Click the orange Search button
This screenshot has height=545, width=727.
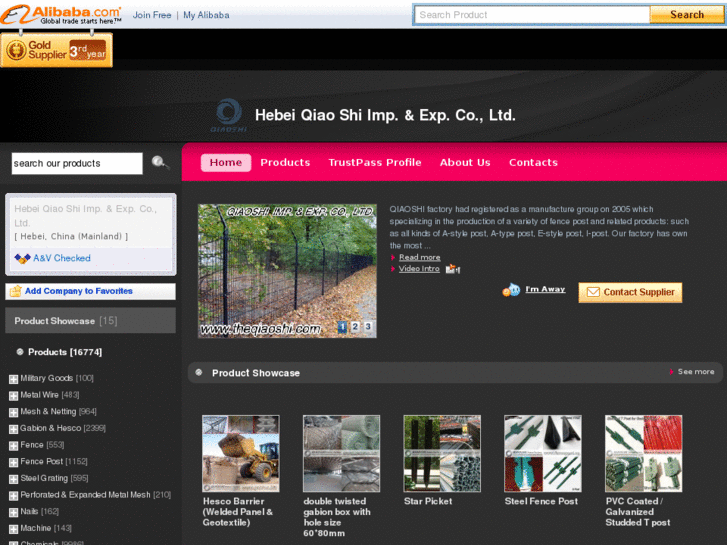(687, 14)
